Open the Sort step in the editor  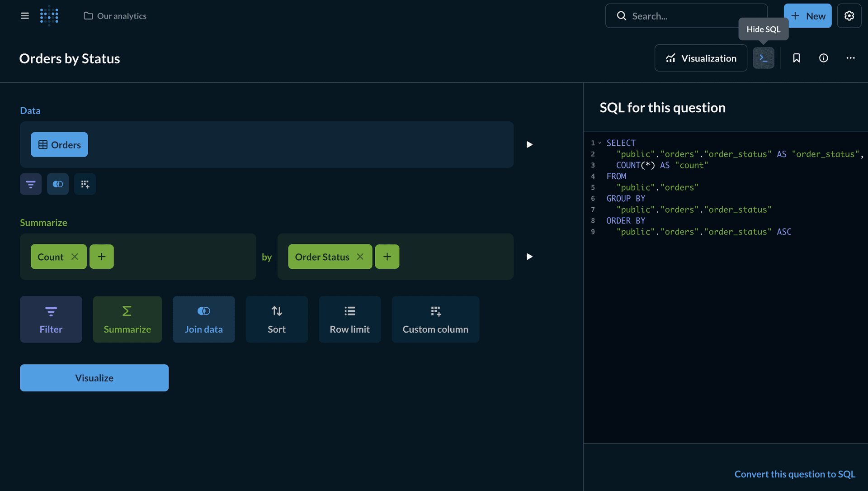pyautogui.click(x=276, y=319)
